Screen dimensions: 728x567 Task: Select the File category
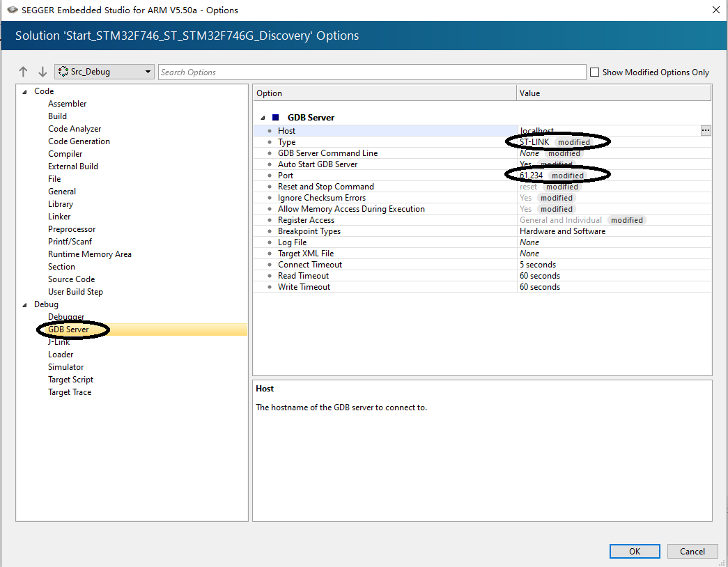[54, 179]
